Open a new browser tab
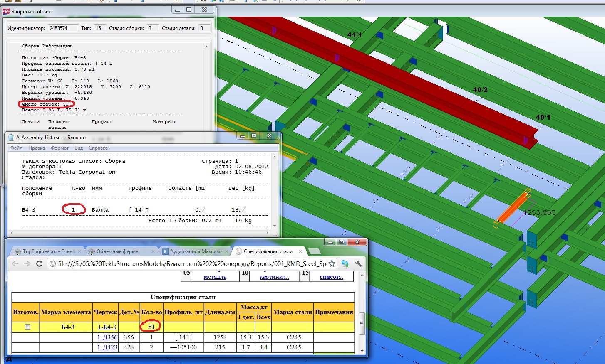The image size is (605, 364). pos(315,251)
